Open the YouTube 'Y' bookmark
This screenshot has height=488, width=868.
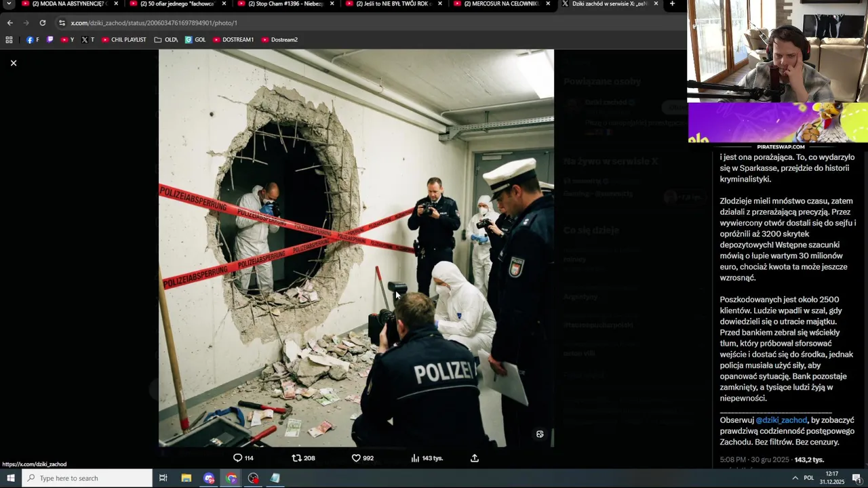pos(67,40)
